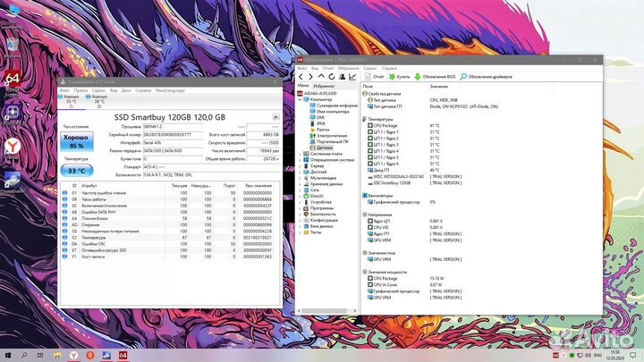Select the C: drive status in CrystalDiskInfo
Image resolution: width=644 pixels, height=362 pixels.
pyautogui.click(x=71, y=101)
